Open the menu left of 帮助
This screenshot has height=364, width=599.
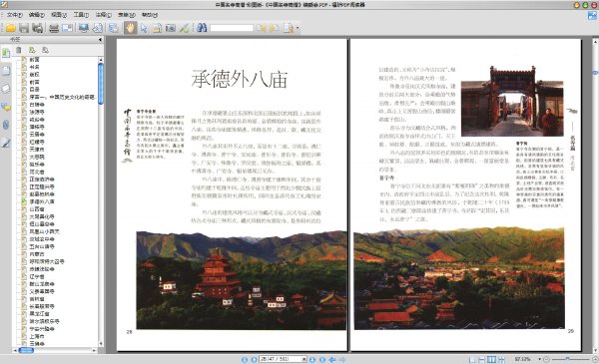(x=127, y=15)
